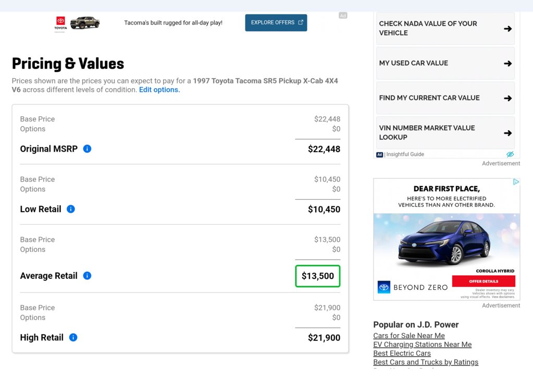Click the Popular on J.D. Power heading
This screenshot has height=392, width=533.
point(416,325)
